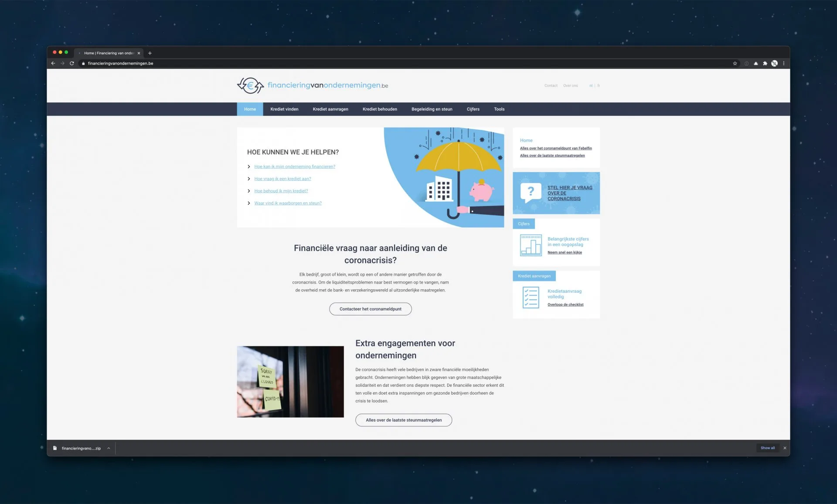Click the Contact link in header
Screen dimensions: 837x504
pos(551,86)
